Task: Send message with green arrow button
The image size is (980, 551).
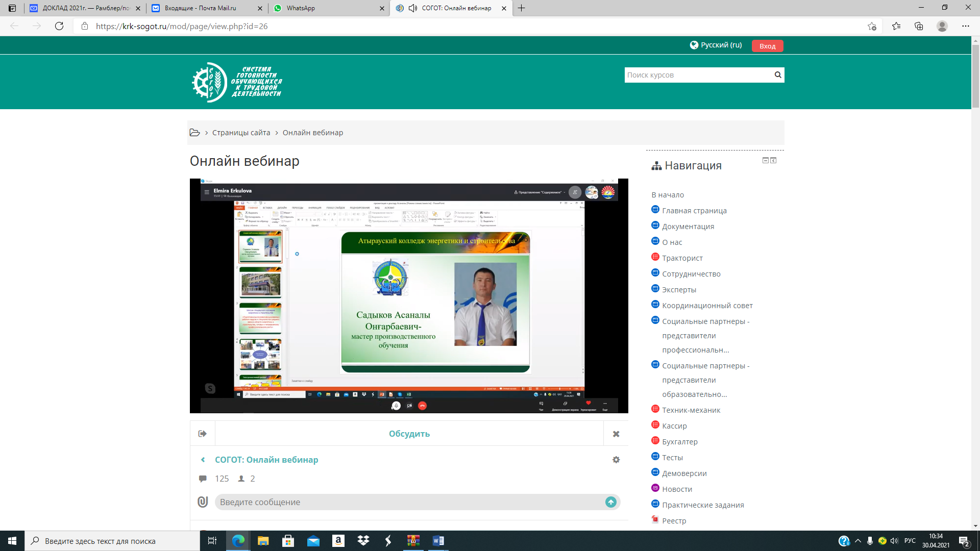Action: click(x=610, y=502)
